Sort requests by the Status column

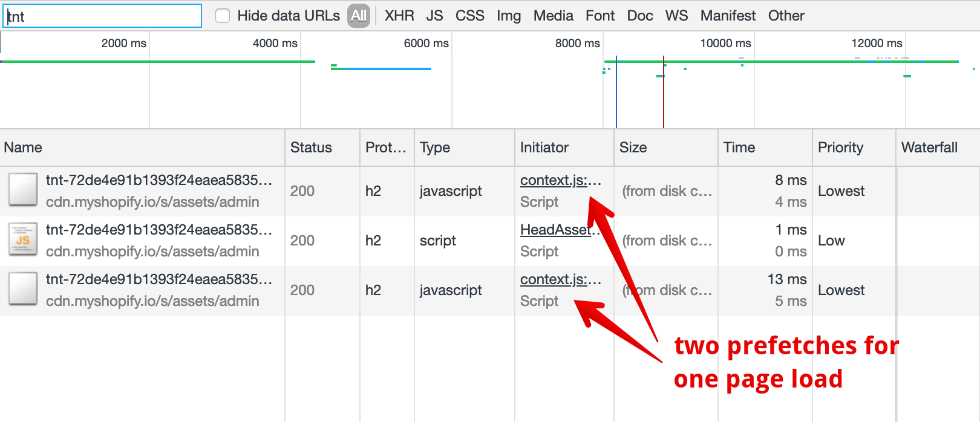point(311,148)
